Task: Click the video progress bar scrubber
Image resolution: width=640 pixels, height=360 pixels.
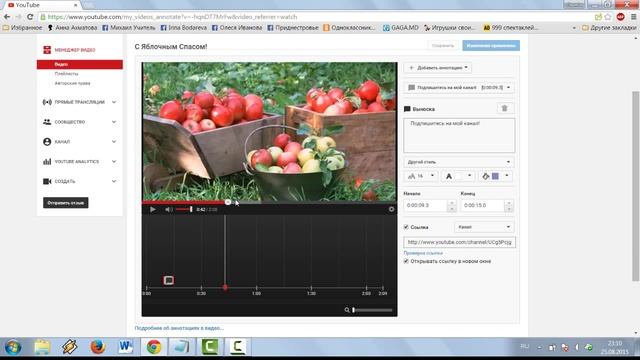Action: 228,202
